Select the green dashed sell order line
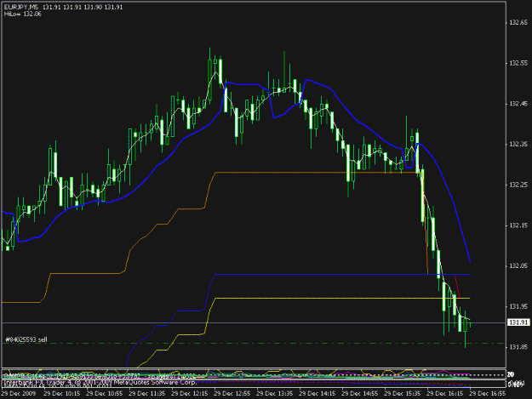Screen dimensions: 532x399 pyautogui.click(x=254, y=344)
